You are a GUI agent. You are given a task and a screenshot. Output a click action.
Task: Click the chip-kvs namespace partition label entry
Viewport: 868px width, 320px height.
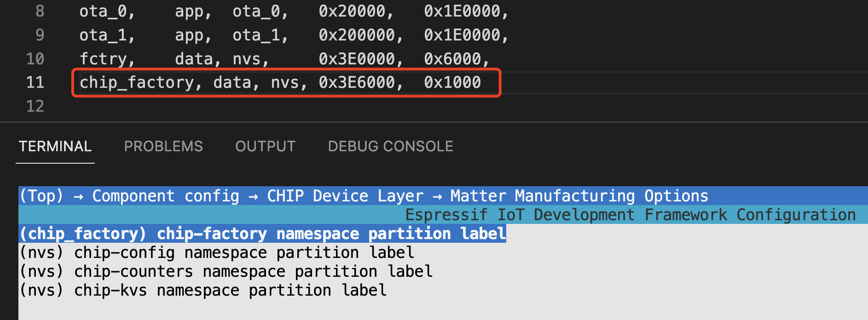click(x=203, y=290)
